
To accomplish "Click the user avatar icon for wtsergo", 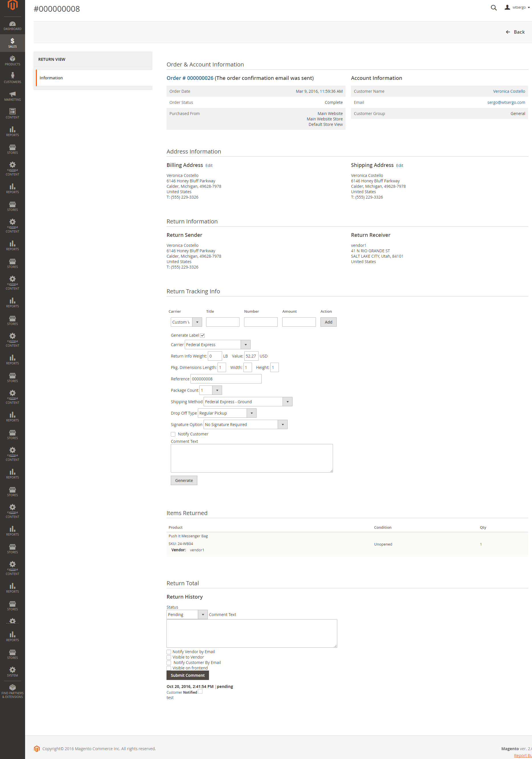I will click(x=507, y=7).
